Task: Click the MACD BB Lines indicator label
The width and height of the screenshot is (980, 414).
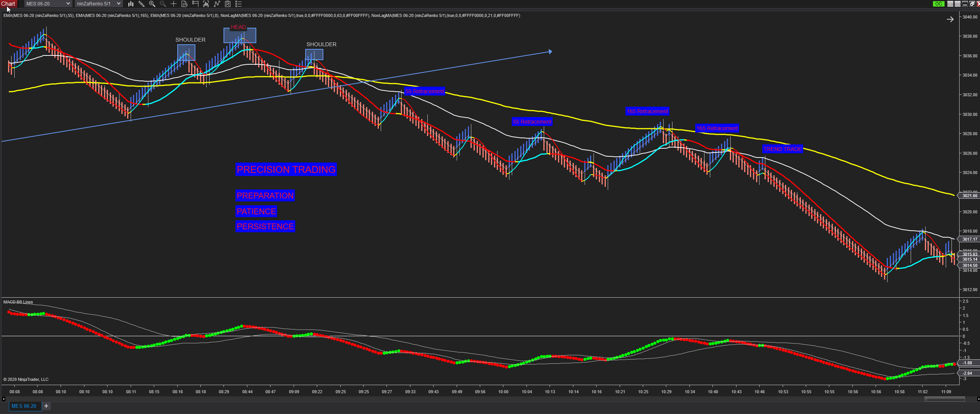Action: (18, 302)
